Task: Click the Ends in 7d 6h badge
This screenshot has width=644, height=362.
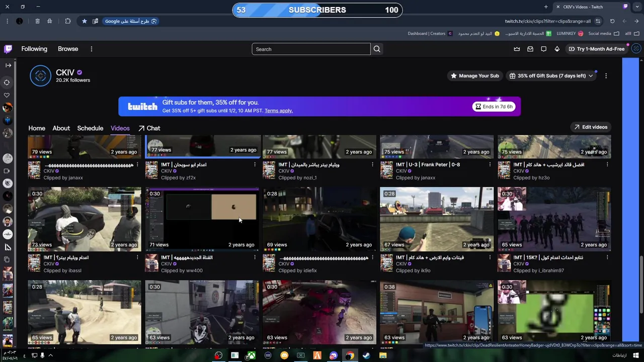Action: (x=494, y=107)
